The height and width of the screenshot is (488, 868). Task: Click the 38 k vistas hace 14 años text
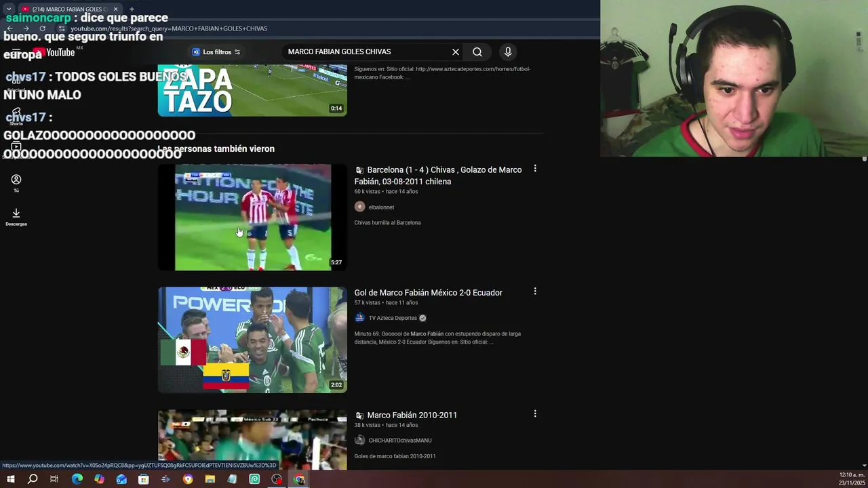(x=386, y=425)
